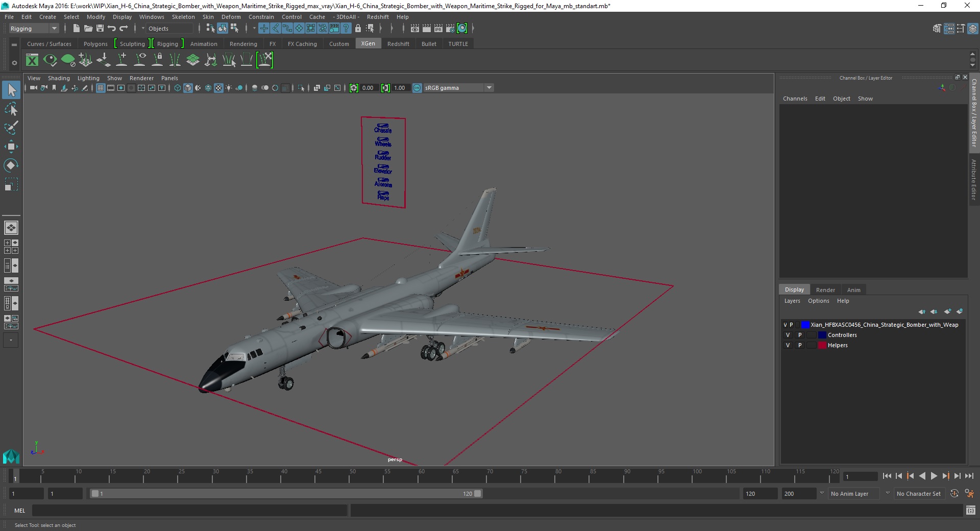Open Options menu in layer editor
The image size is (980, 531).
coord(818,301)
